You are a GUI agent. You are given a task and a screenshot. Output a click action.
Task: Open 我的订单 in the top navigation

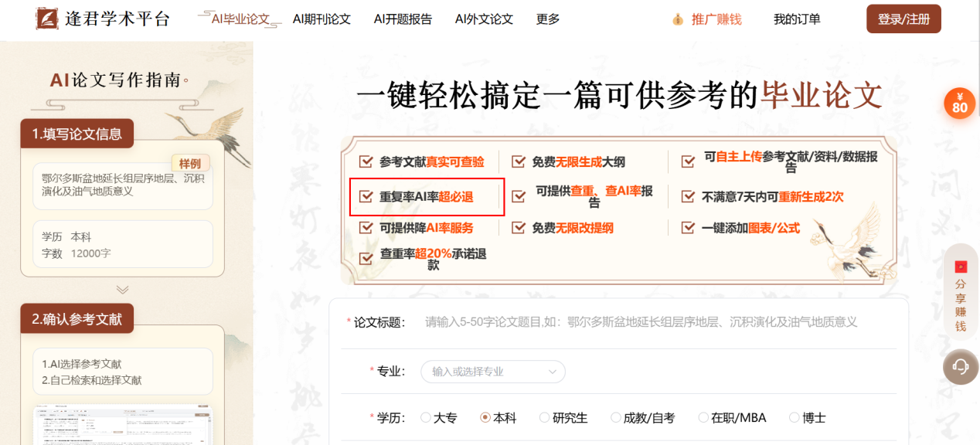tap(797, 19)
